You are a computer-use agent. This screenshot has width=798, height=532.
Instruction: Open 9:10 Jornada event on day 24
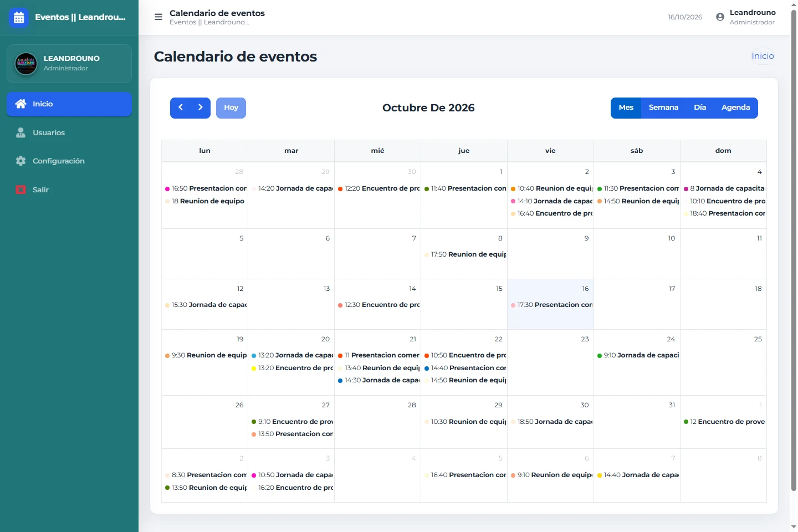(637, 355)
